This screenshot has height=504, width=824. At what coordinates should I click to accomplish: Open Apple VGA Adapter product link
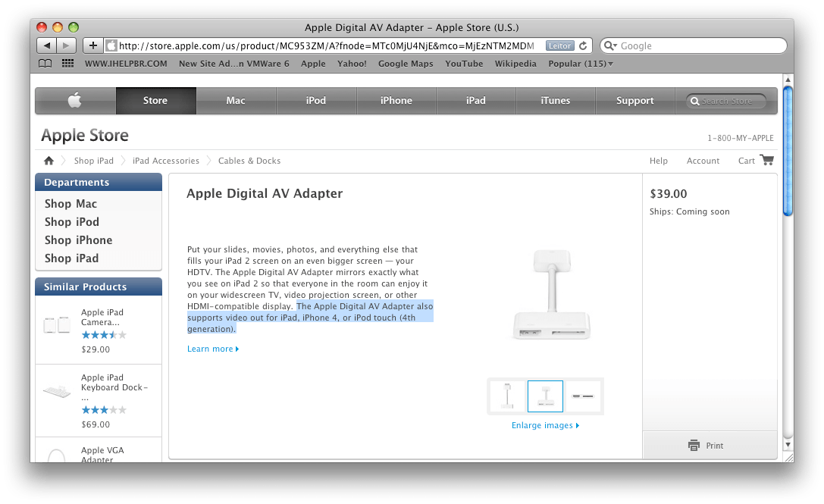point(102,455)
